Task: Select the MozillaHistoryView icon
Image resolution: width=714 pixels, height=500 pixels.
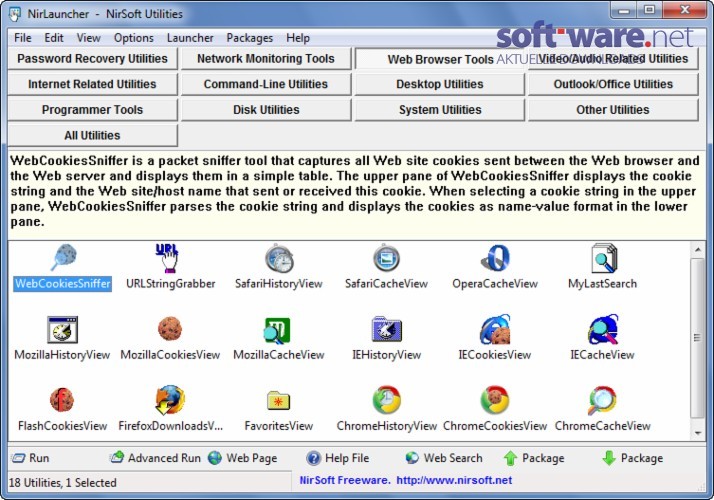Action: (x=62, y=329)
